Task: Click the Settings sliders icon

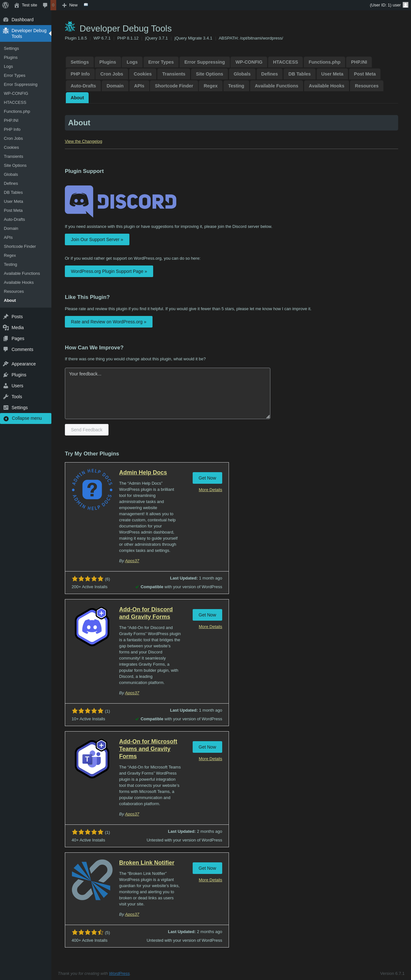Action: pyautogui.click(x=6, y=408)
